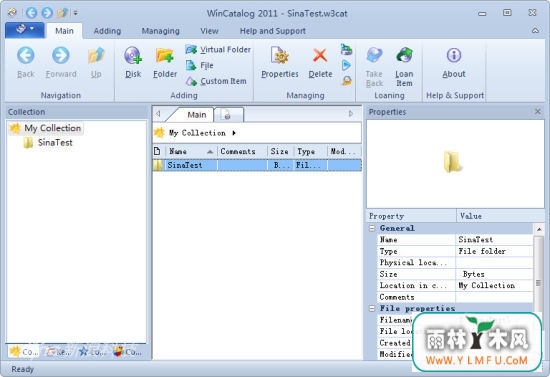This screenshot has height=377, width=550.
Task: Click the Type value File folder
Action: click(494, 251)
